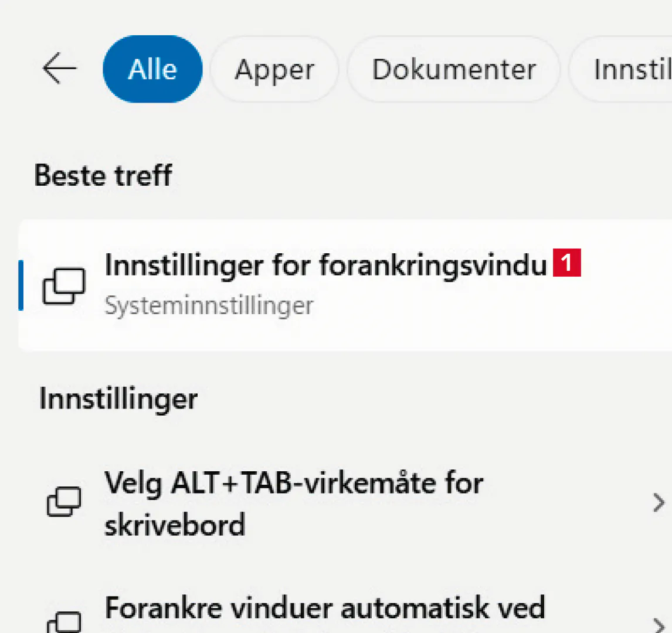Switch to the Apper filter tab
The width and height of the screenshot is (672, 633).
(x=274, y=70)
